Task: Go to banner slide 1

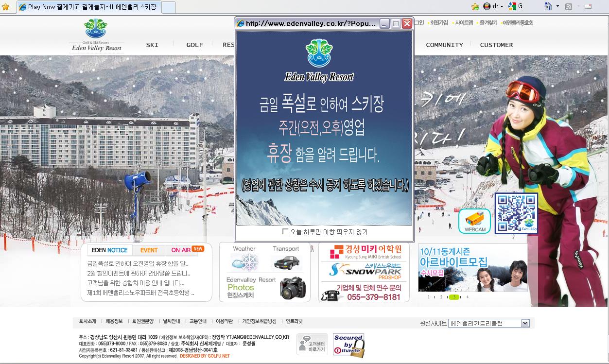Action: 429,297
